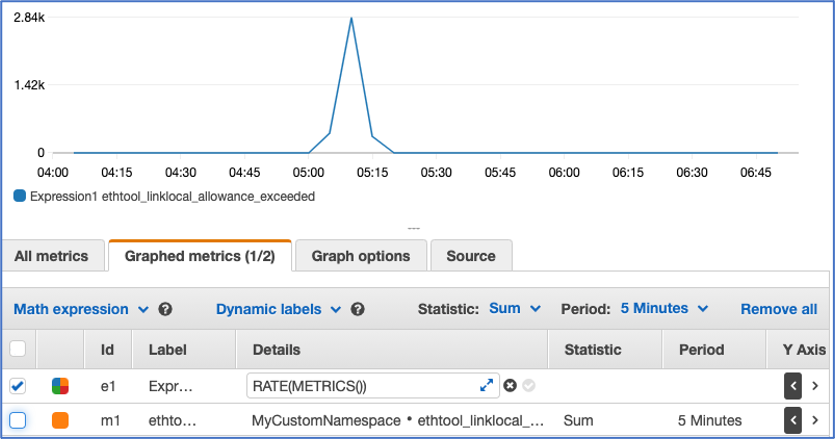
Task: Open the Graph options tab
Action: click(x=361, y=256)
